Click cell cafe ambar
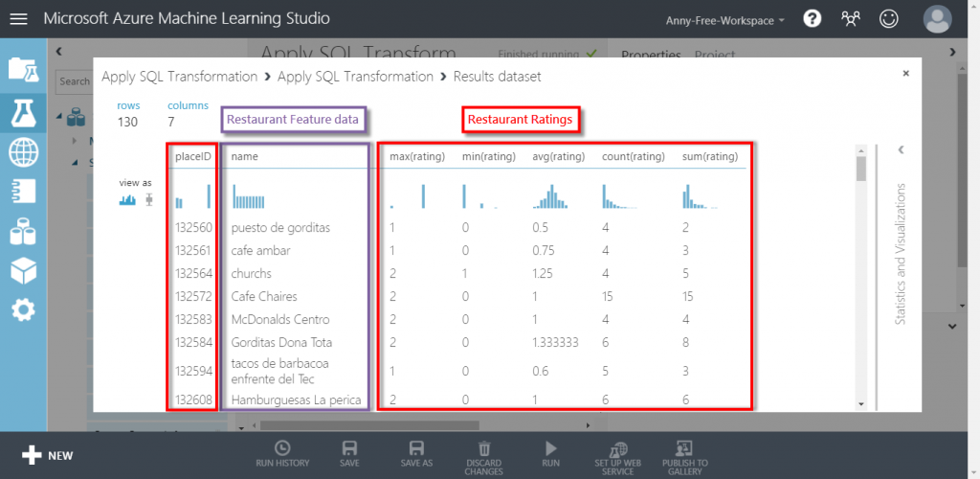 260,251
